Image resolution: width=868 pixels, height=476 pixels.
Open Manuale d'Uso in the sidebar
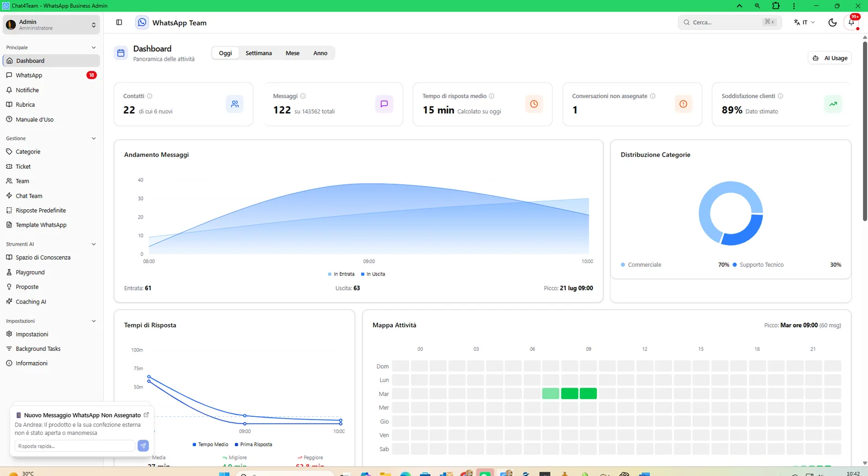click(52, 119)
